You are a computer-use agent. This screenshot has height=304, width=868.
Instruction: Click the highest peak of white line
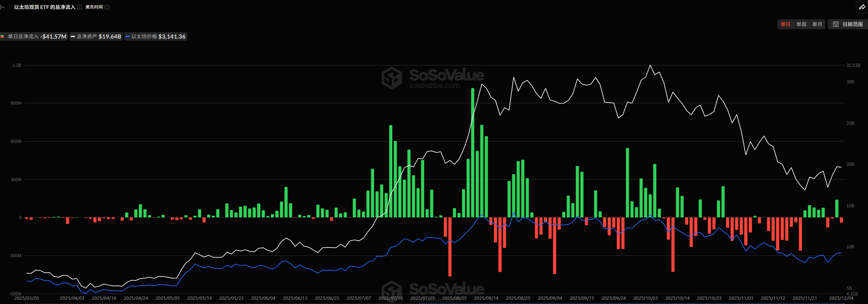650,65
